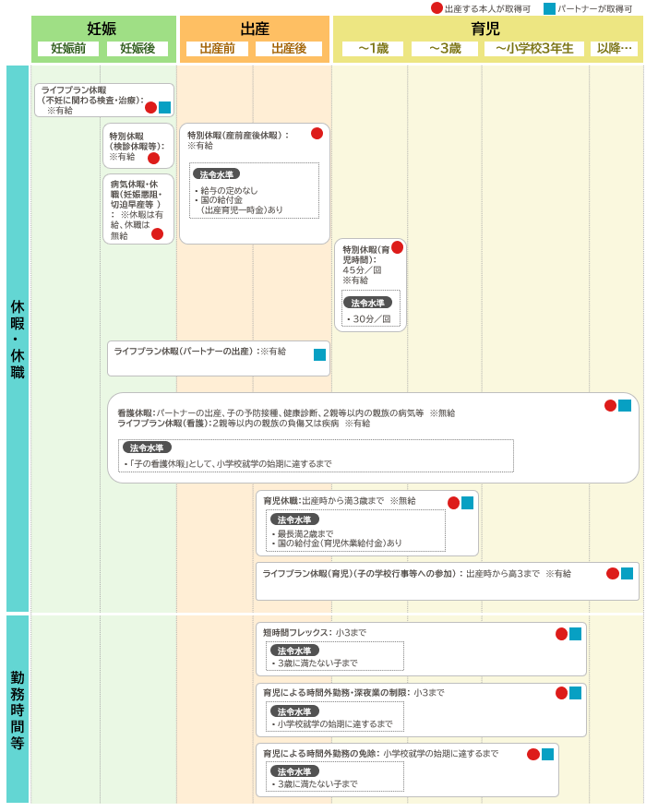Image resolution: width=646 pixels, height=812 pixels.
Task: Click legend text パートナーが取得可
Action: click(x=594, y=9)
